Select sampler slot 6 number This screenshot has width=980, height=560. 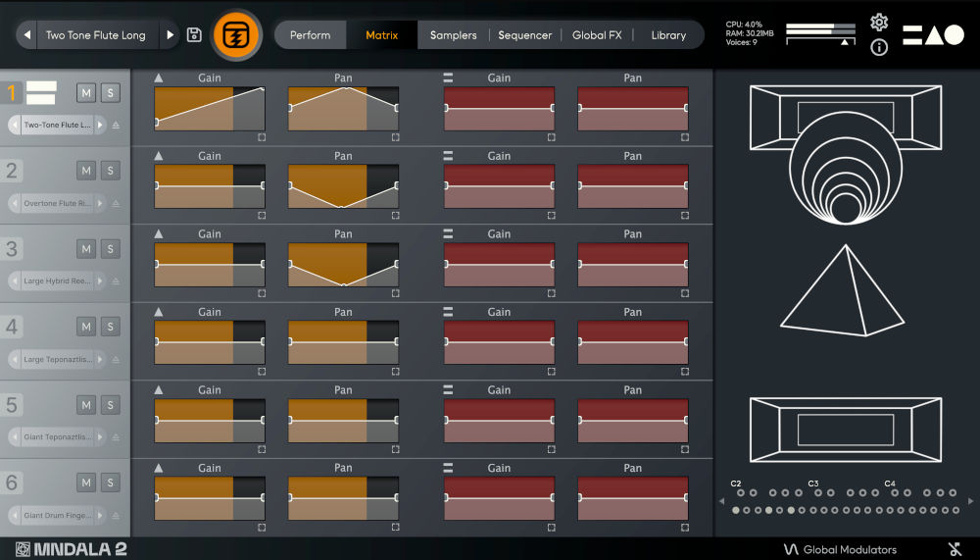[11, 483]
